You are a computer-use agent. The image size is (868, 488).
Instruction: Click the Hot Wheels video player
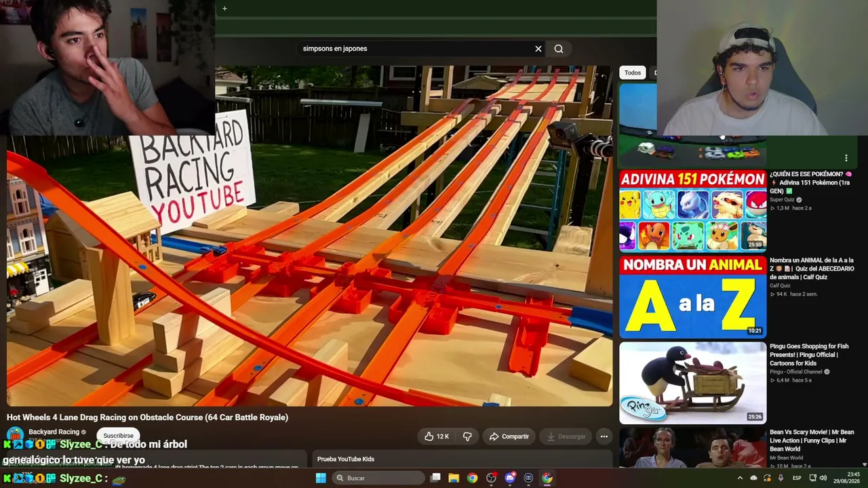(309, 236)
